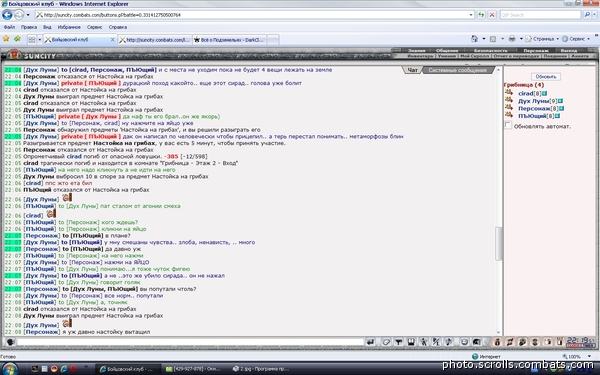
Task: Click the browser Forward arrow button
Action: [18, 15]
